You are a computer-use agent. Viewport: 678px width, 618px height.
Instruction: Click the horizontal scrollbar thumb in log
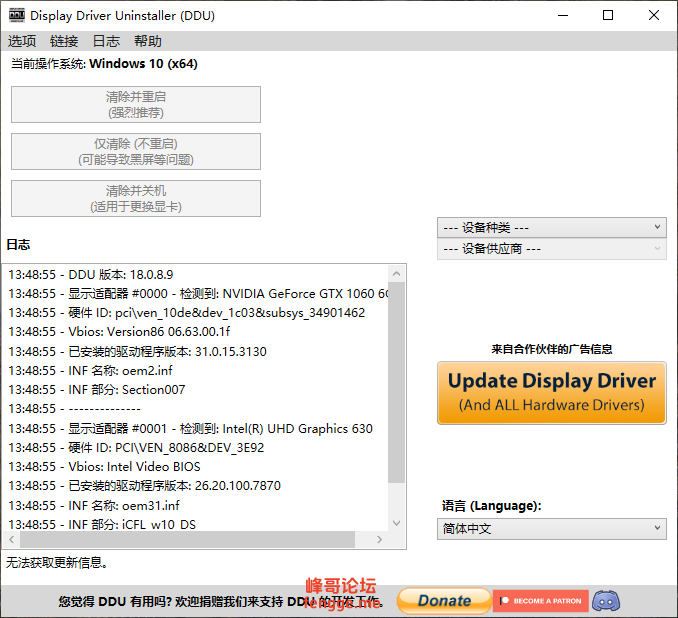pyautogui.click(x=188, y=539)
